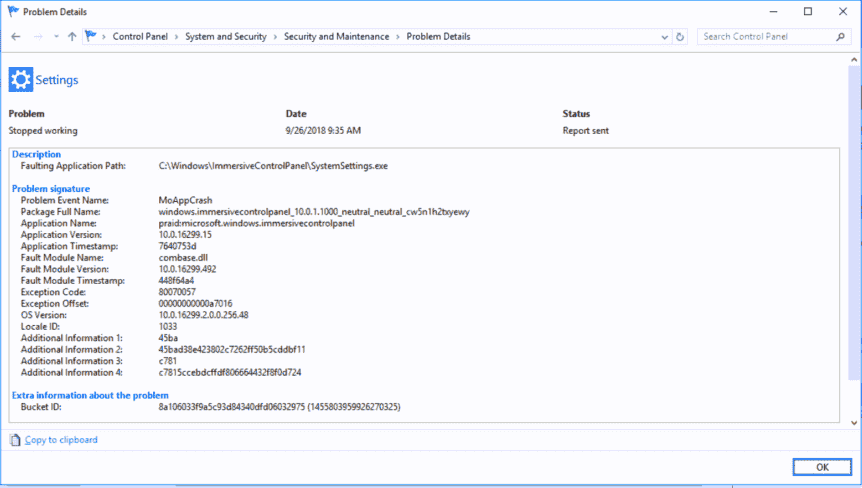Click the OK button
The width and height of the screenshot is (862, 488).
coord(822,467)
